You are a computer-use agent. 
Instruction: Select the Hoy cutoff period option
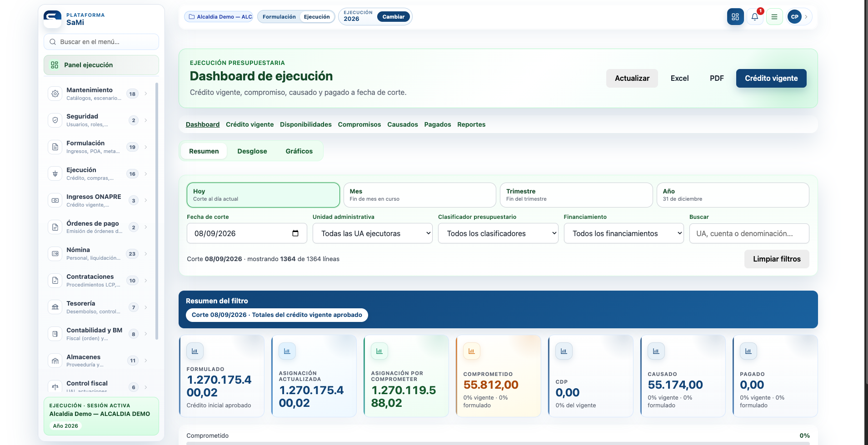pos(263,195)
